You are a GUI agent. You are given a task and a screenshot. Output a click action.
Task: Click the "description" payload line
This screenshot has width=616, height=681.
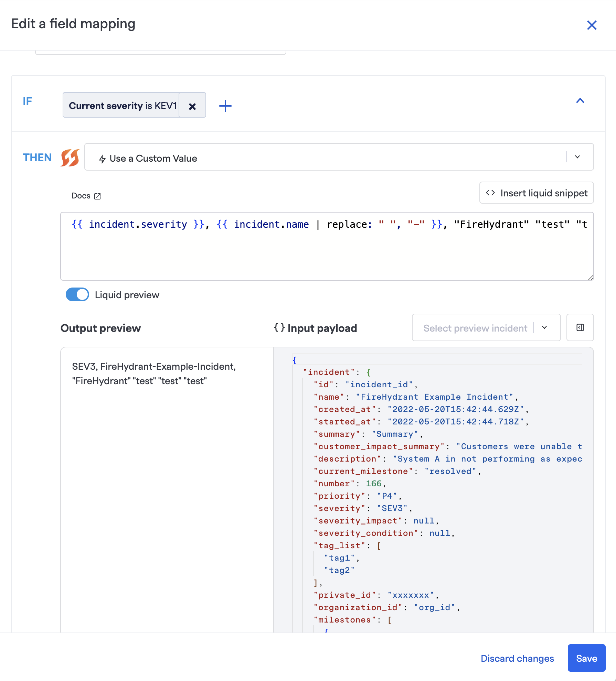(x=448, y=459)
